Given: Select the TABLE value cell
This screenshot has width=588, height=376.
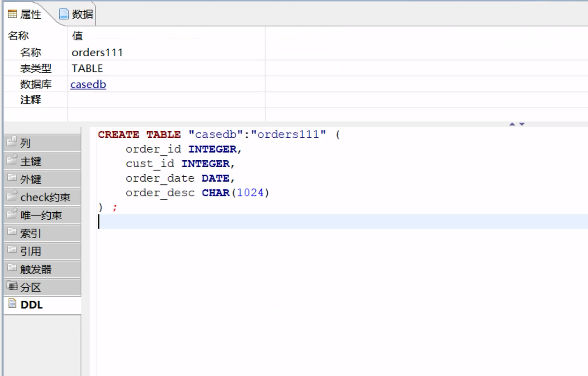Looking at the screenshot, I should [167, 68].
